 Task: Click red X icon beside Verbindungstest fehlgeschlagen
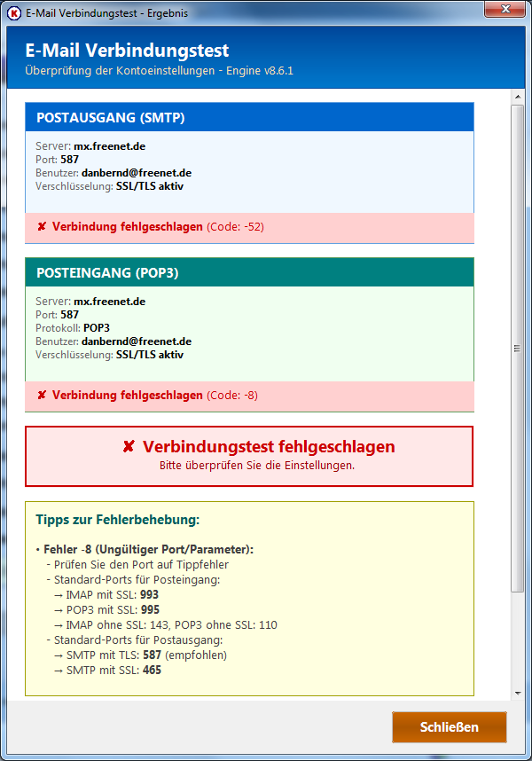[129, 447]
